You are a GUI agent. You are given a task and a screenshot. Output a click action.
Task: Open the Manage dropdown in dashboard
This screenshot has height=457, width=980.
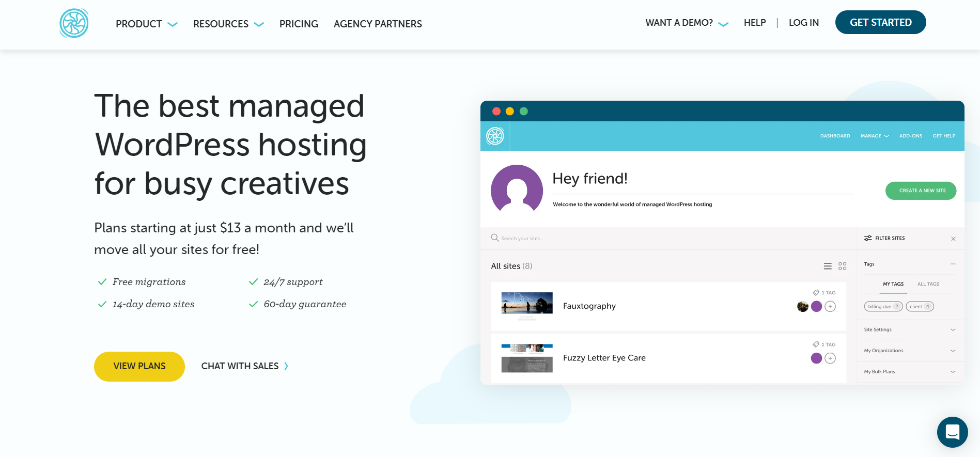coord(875,136)
